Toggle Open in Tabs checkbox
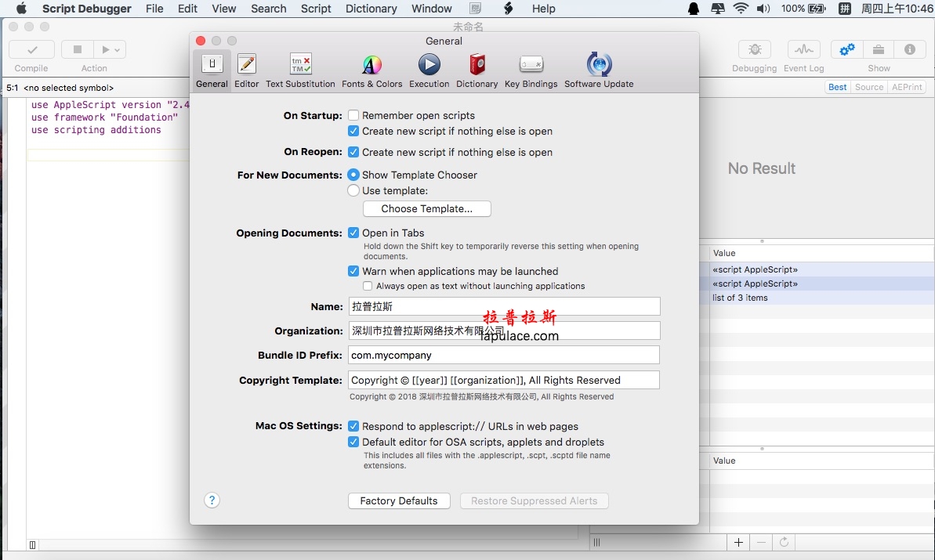935x560 pixels. pyautogui.click(x=353, y=233)
